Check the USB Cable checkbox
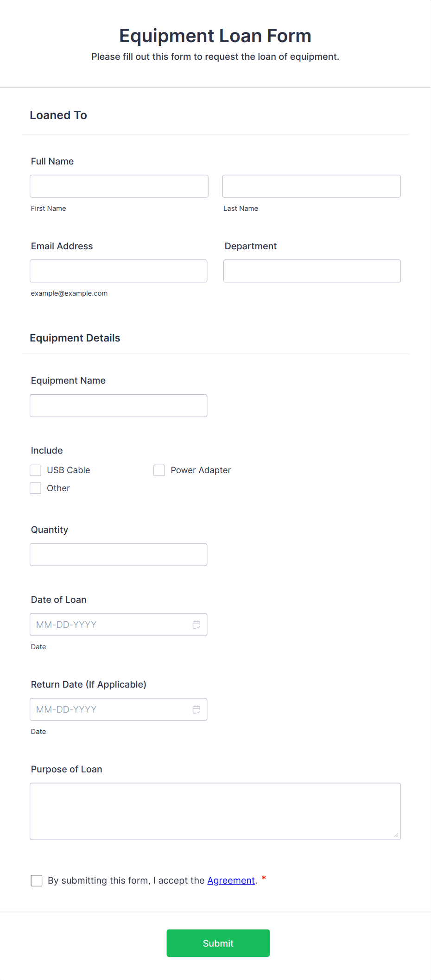The width and height of the screenshot is (431, 980). point(36,470)
